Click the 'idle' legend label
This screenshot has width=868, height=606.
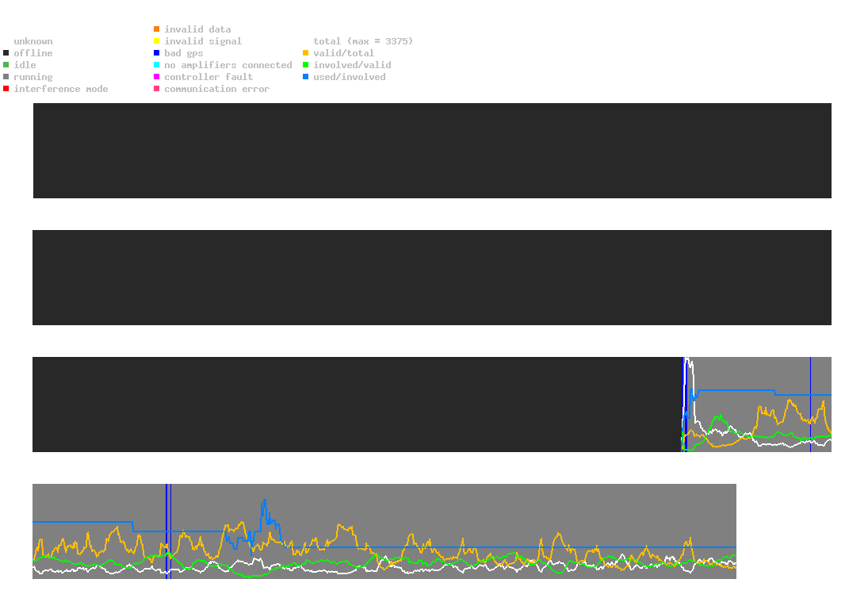25,65
